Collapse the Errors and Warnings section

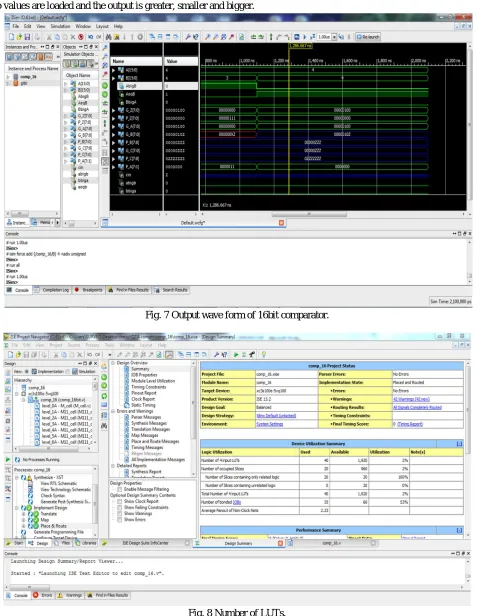coord(113,411)
